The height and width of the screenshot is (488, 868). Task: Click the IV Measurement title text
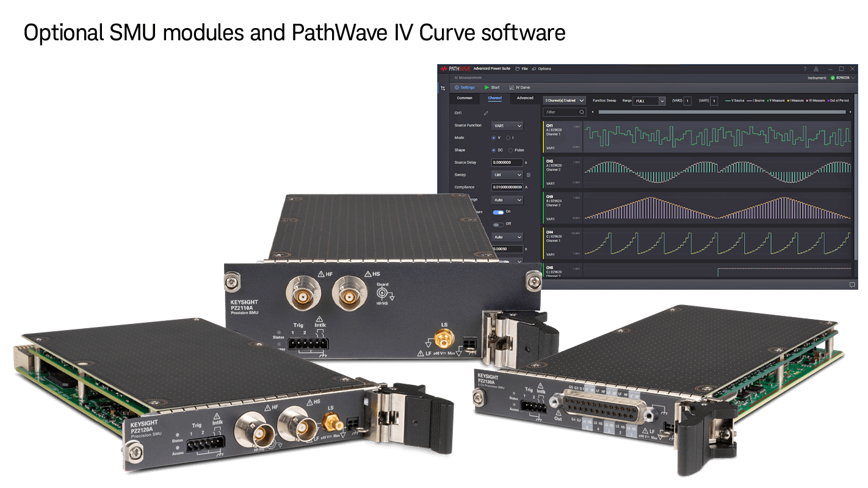469,78
